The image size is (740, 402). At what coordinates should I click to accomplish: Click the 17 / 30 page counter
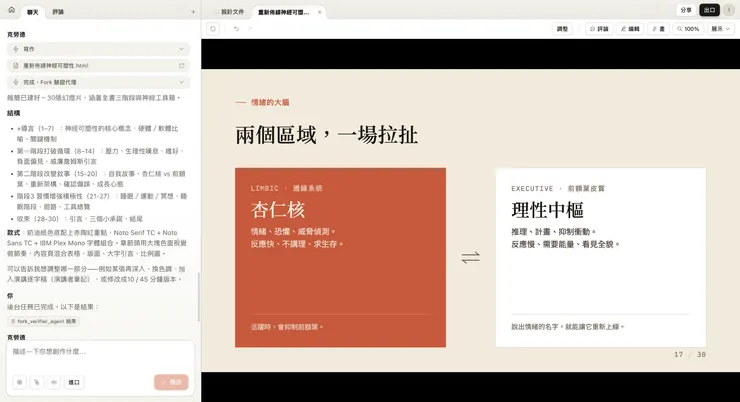[690, 355]
